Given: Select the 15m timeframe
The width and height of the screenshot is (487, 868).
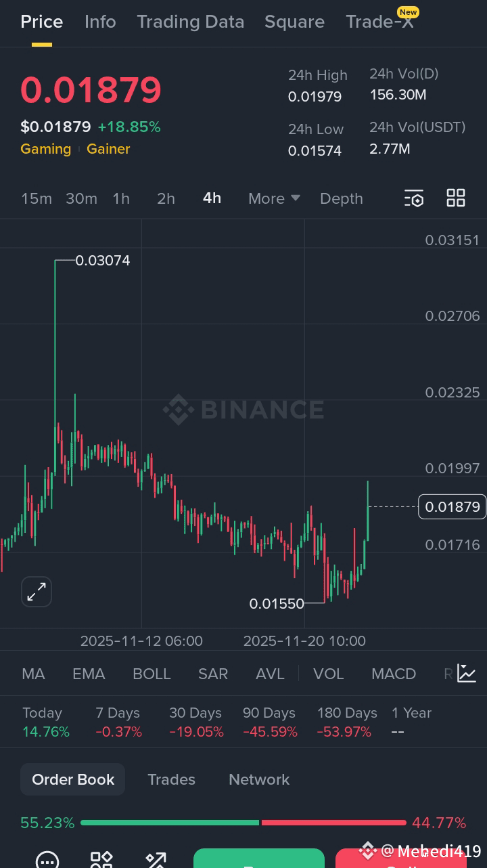Looking at the screenshot, I should pos(37,198).
